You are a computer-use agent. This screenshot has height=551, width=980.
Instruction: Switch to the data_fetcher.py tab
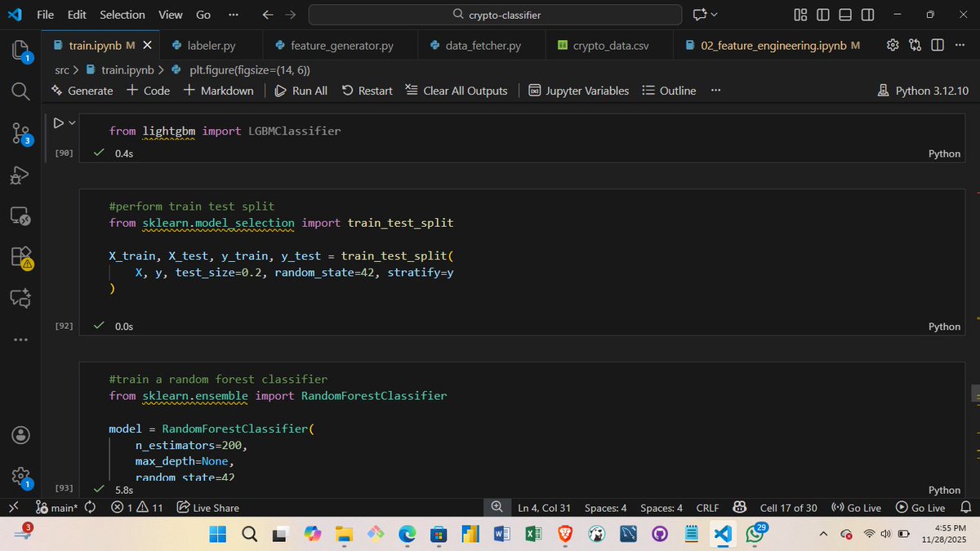pos(482,46)
